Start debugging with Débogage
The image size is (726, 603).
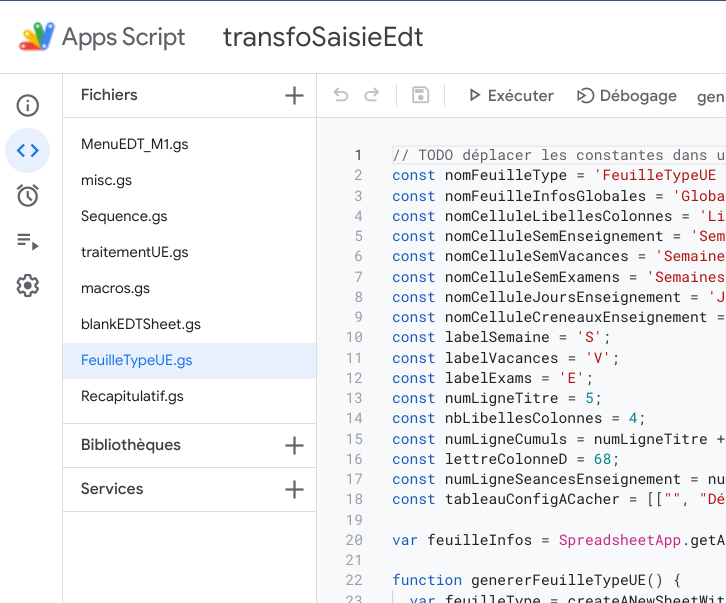[627, 96]
